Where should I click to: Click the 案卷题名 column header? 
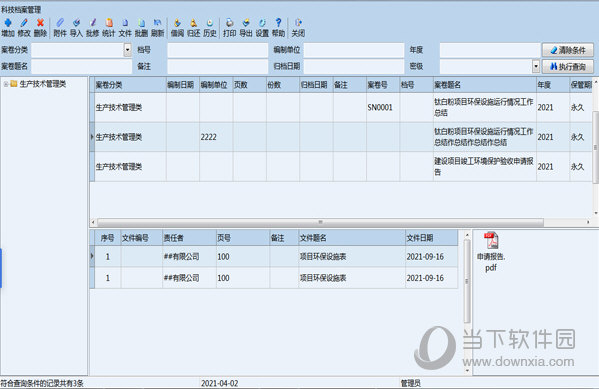[x=484, y=85]
